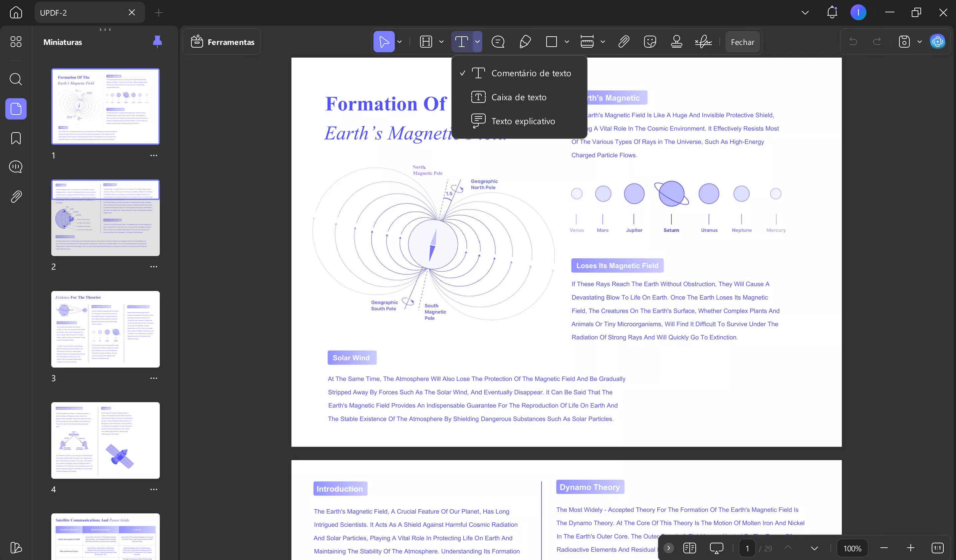Select checked Comentário de texto option
Screen dimensions: 956x560
pos(531,73)
